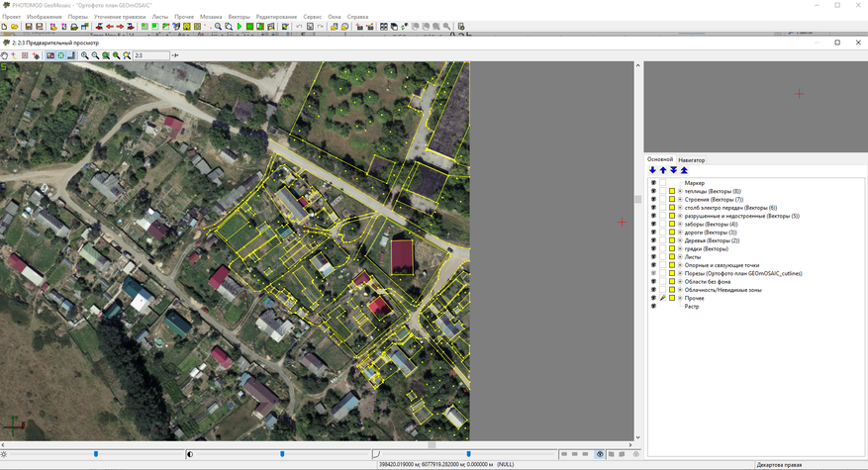Hide the теплицы layer via eye icon

coord(653,191)
